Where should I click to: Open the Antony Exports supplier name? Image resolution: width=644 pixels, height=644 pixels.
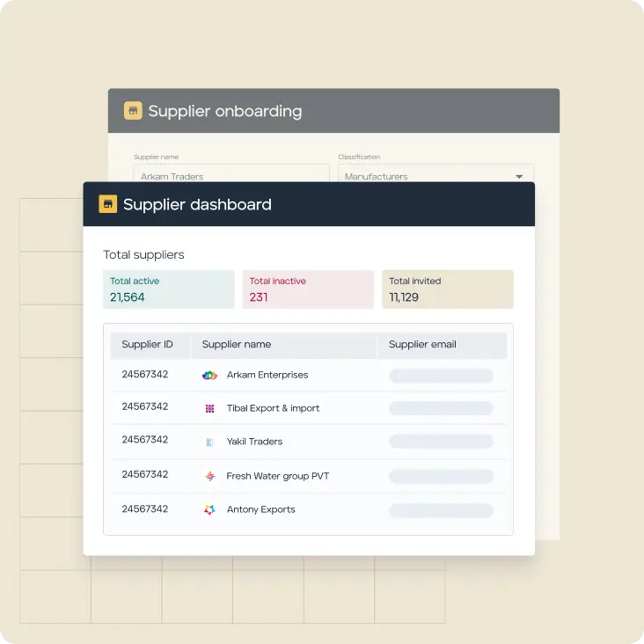[260, 509]
